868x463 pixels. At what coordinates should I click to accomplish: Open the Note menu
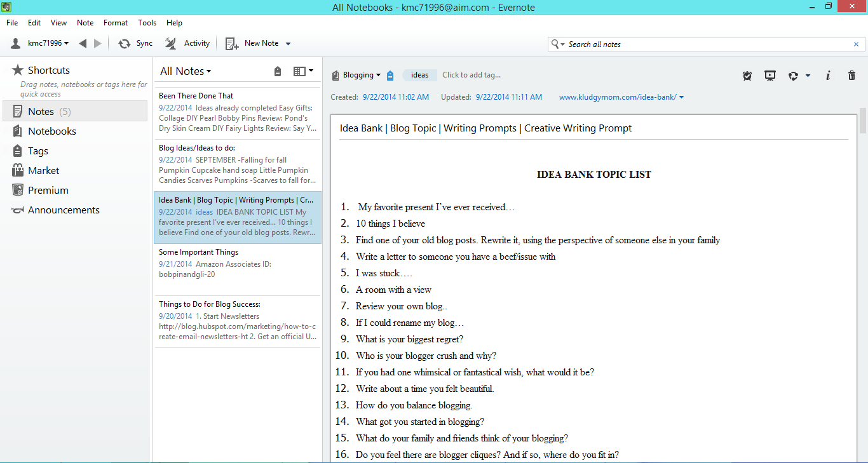tap(85, 22)
